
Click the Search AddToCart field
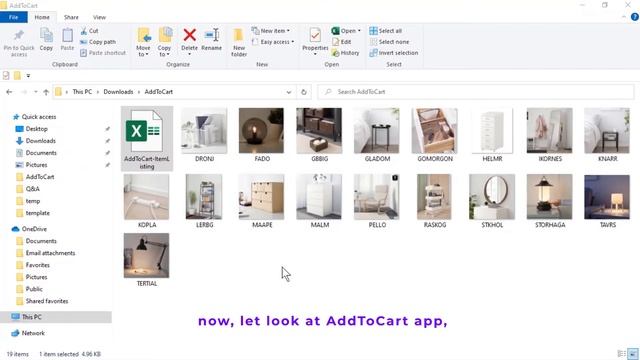pos(476,92)
